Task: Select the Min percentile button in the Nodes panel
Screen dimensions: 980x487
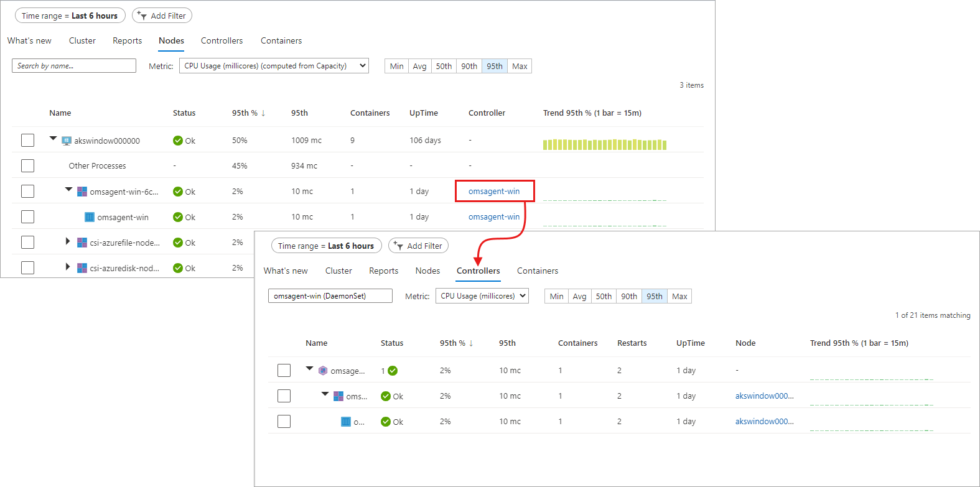Action: coord(397,67)
